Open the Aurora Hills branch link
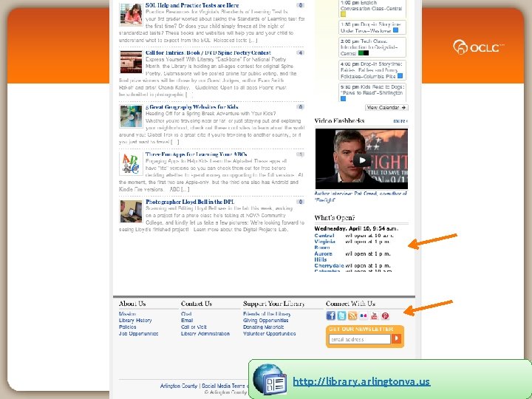 323,256
